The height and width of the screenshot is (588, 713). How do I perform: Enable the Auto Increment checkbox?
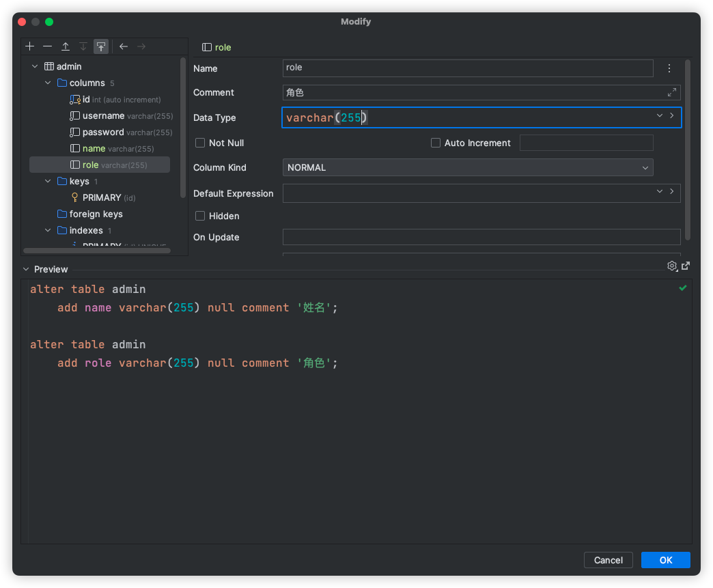point(436,143)
